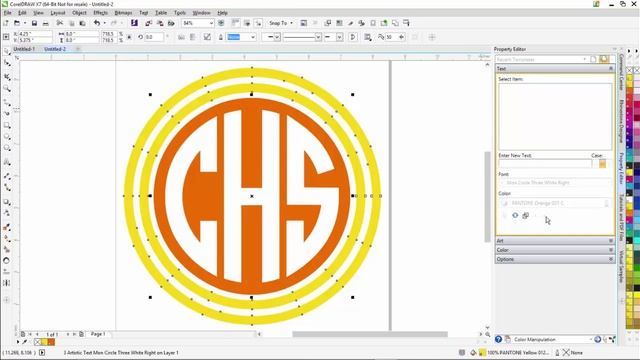This screenshot has height=360, width=640.
Task: Open the File menu
Action: click(x=7, y=13)
